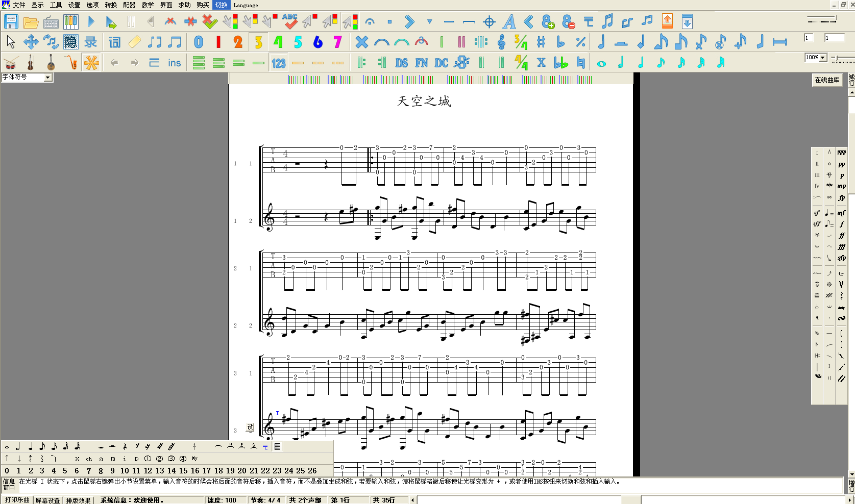Click the blue X delete icon
Screen dimensions: 855x504
pos(362,42)
